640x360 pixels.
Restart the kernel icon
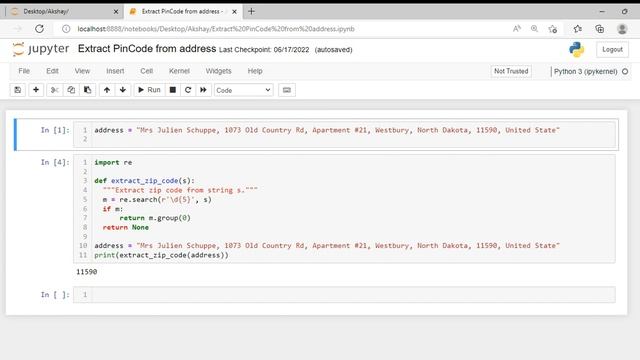coord(188,90)
